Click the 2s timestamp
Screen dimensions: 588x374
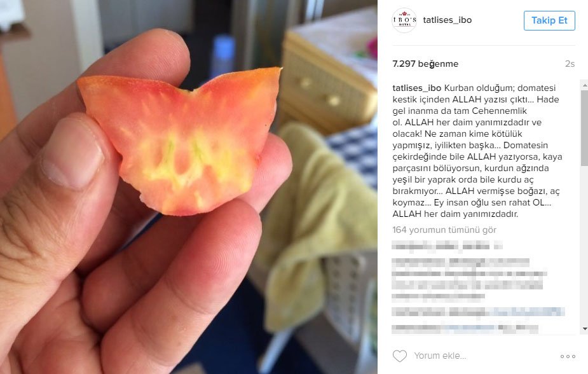[570, 64]
